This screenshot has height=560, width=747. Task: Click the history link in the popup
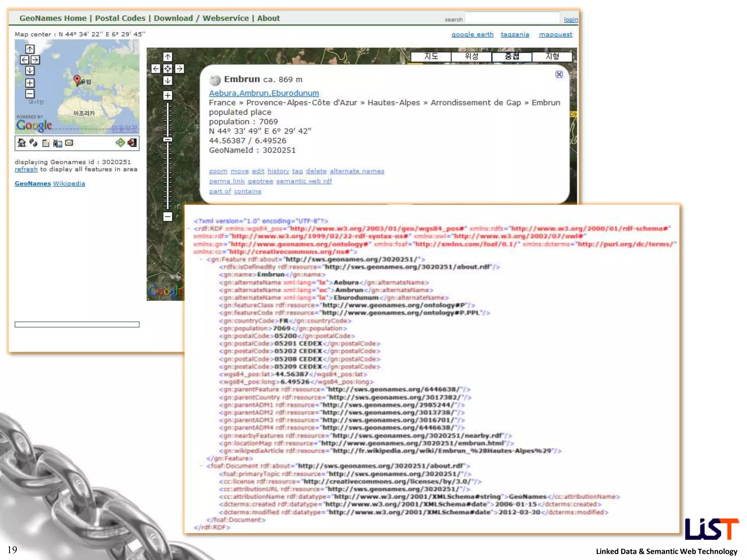pos(278,171)
